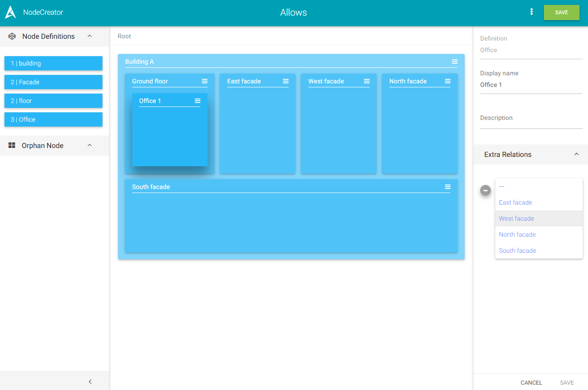Open the three-dot overflow menu
The image size is (588, 390).
[531, 12]
